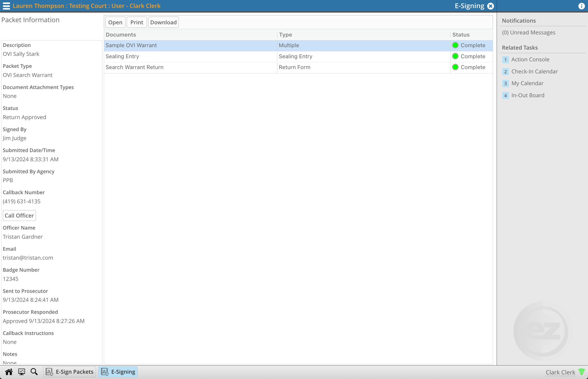
Task: Expand the Action Console related task
Action: (530, 59)
